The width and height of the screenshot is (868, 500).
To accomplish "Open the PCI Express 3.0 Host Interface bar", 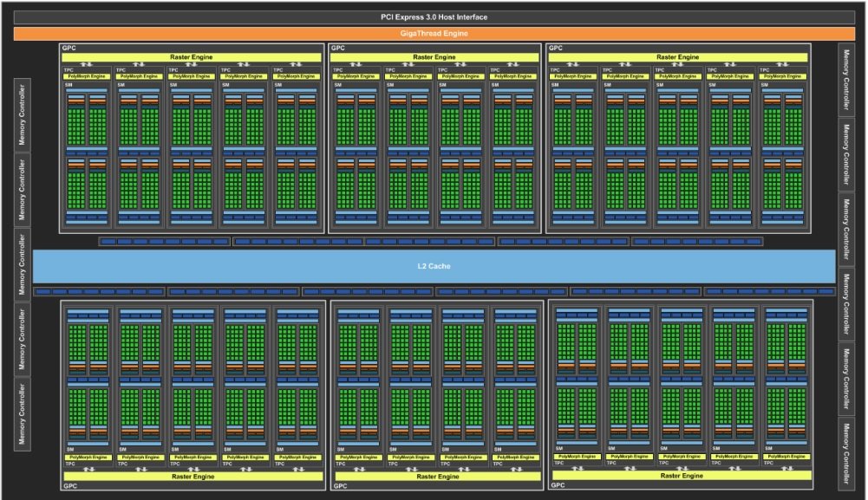I will point(434,16).
